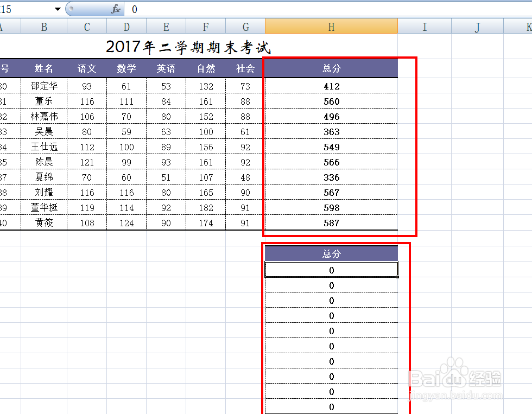This screenshot has height=414, width=532.
Task: Select the first 0 cell below lower 总分 header
Action: tap(331, 270)
